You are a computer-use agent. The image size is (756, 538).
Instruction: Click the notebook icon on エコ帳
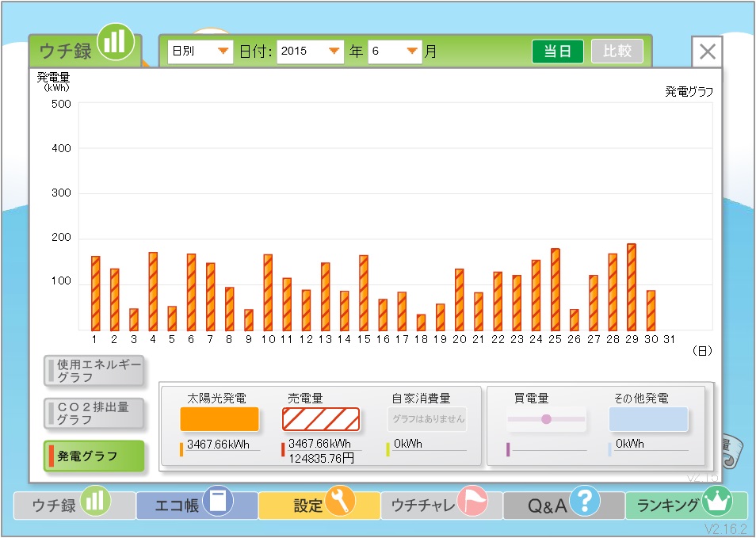coord(218,501)
